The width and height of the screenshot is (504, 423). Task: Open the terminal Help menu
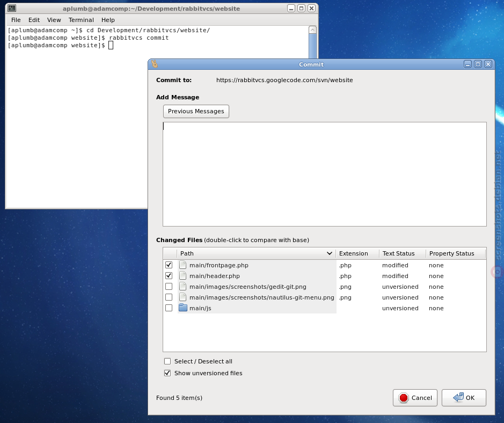coord(108,20)
